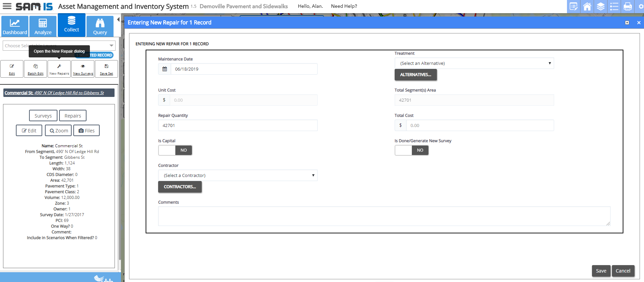The height and width of the screenshot is (282, 644).
Task: Open the Select a Contractor dropdown
Action: (238, 175)
